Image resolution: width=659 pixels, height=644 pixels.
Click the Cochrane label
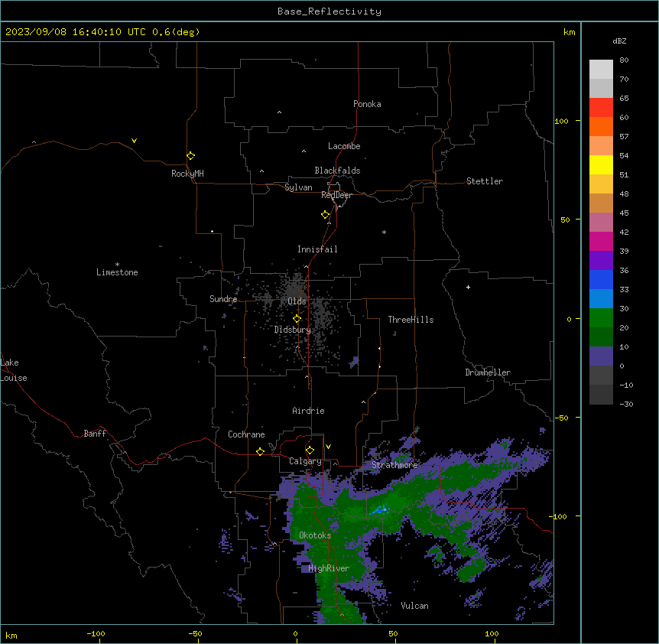pyautogui.click(x=246, y=434)
